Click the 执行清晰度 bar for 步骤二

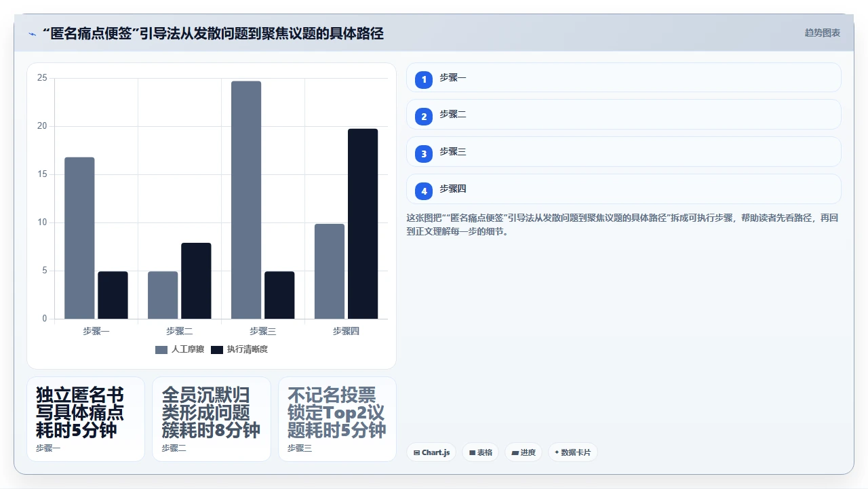tap(196, 281)
